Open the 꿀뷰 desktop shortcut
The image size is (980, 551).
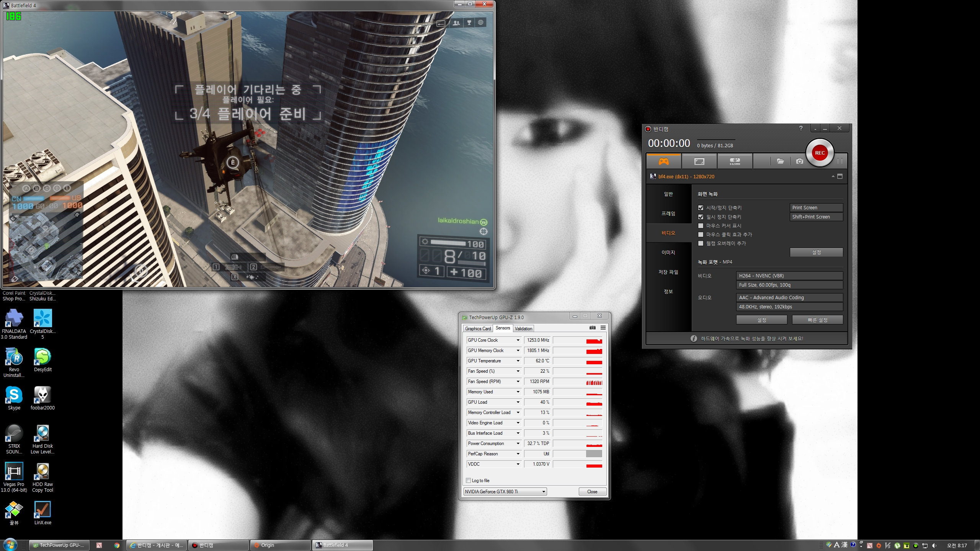point(14,513)
